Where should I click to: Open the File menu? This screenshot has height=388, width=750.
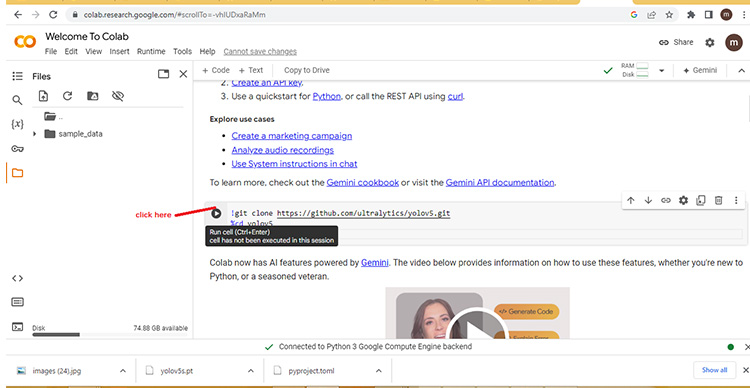click(51, 52)
